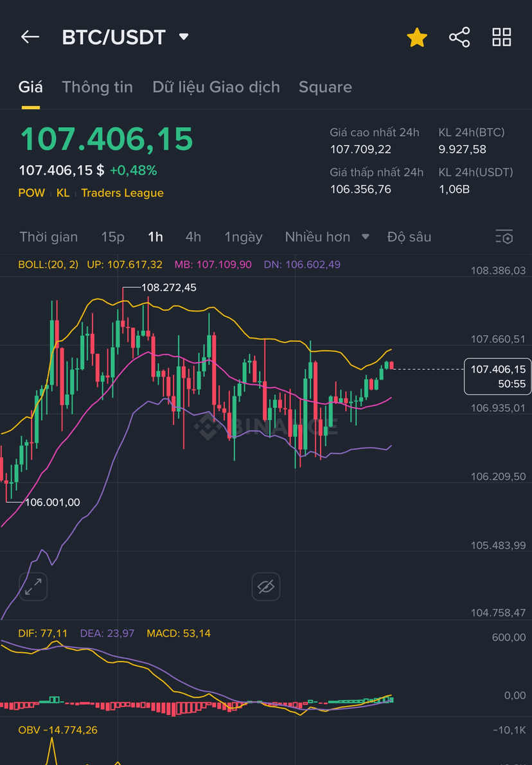The height and width of the screenshot is (765, 532).
Task: Tap the UP: 107.617,32 value
Action: [x=125, y=265]
